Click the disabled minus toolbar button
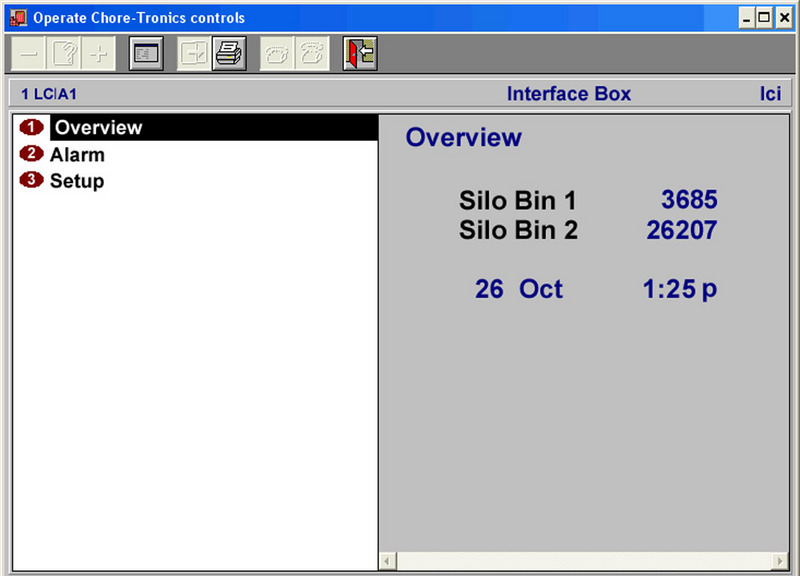The width and height of the screenshot is (800, 576). point(29,54)
